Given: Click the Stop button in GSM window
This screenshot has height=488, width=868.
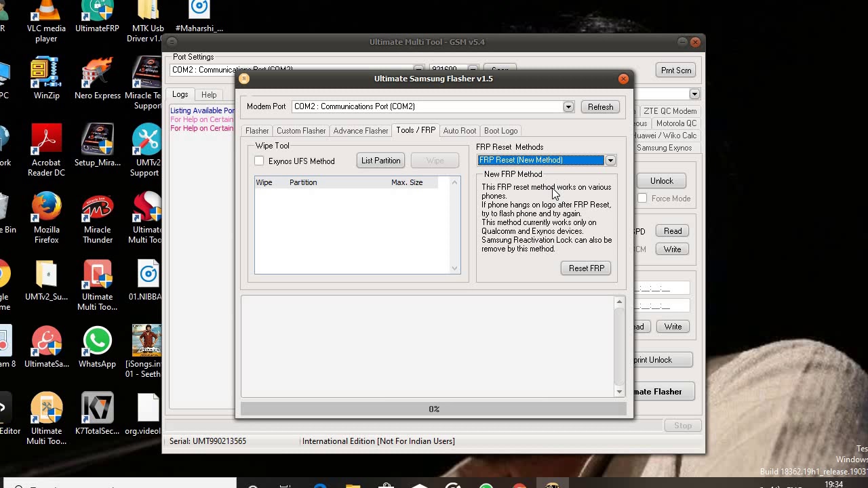Looking at the screenshot, I should click(683, 426).
